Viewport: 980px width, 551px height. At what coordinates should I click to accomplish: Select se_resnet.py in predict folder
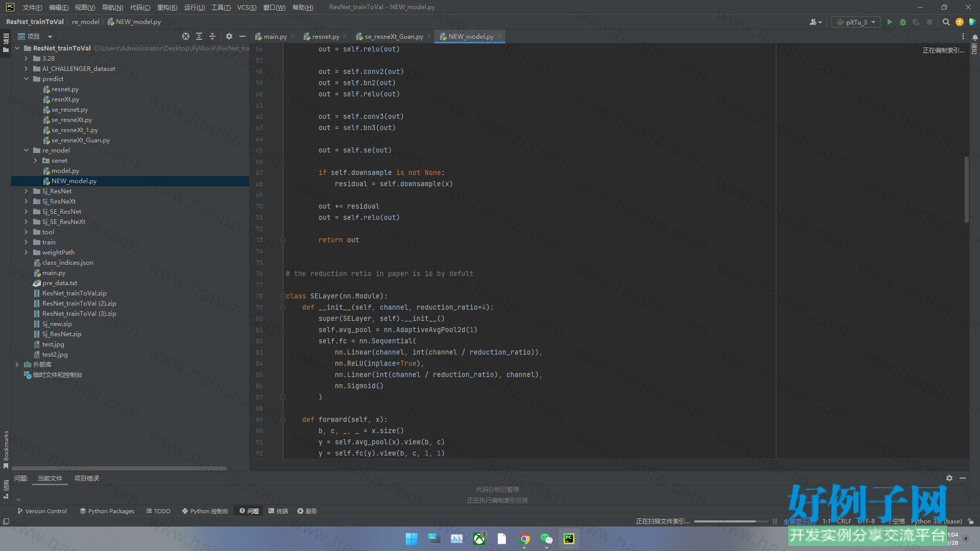pyautogui.click(x=69, y=110)
